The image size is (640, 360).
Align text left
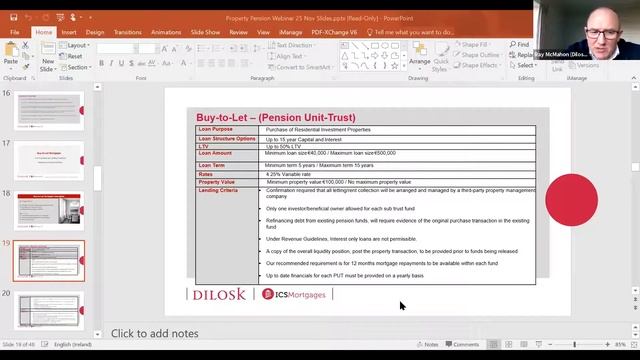click(x=201, y=63)
